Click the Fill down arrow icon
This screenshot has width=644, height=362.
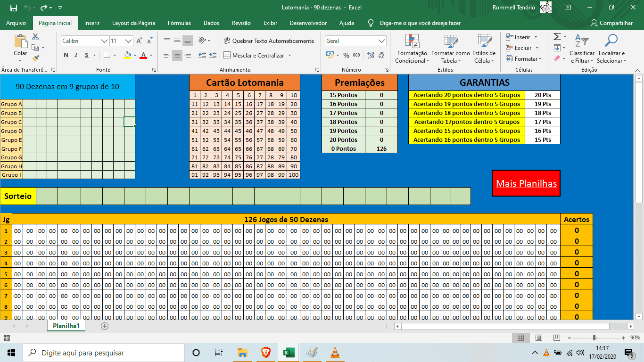click(x=557, y=48)
